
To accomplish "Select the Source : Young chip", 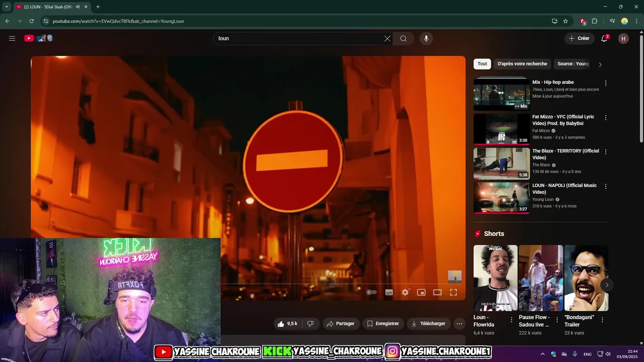I will pos(573,64).
